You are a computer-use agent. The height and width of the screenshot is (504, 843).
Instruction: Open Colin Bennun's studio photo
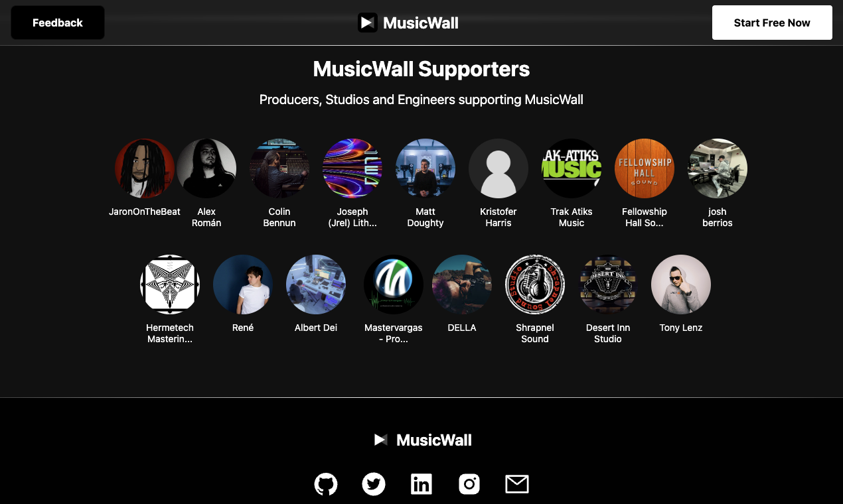(x=279, y=168)
